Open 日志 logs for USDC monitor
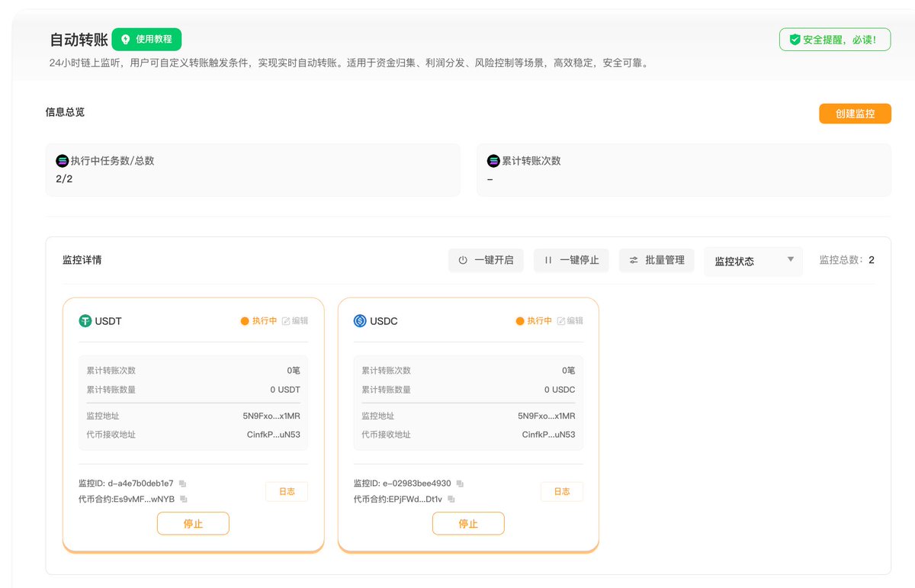Screen dimensions: 915x588 coord(562,492)
